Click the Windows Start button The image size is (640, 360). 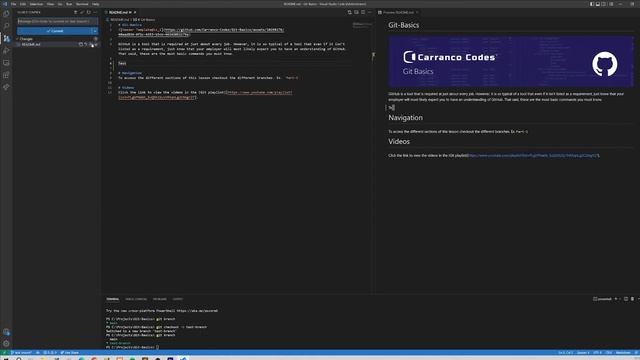[6, 358]
